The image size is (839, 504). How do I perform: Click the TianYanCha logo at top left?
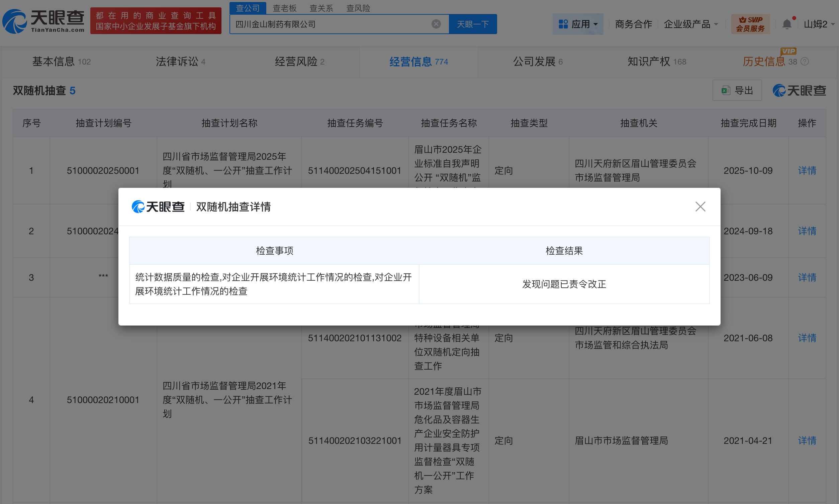coord(43,21)
